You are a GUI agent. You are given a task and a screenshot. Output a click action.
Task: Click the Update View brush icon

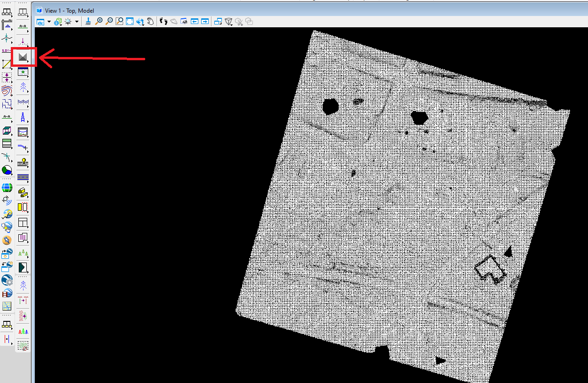(x=88, y=21)
